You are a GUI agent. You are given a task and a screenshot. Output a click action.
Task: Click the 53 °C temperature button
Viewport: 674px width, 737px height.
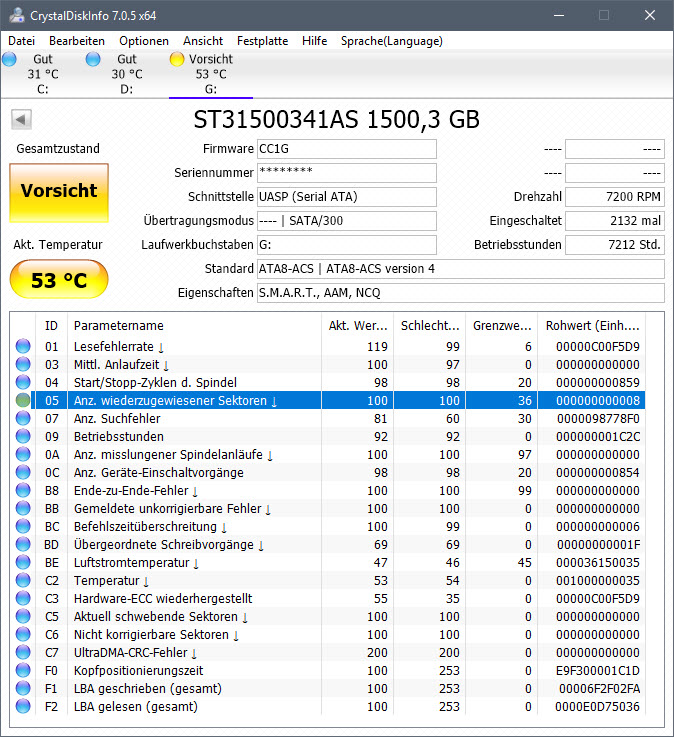[59, 280]
